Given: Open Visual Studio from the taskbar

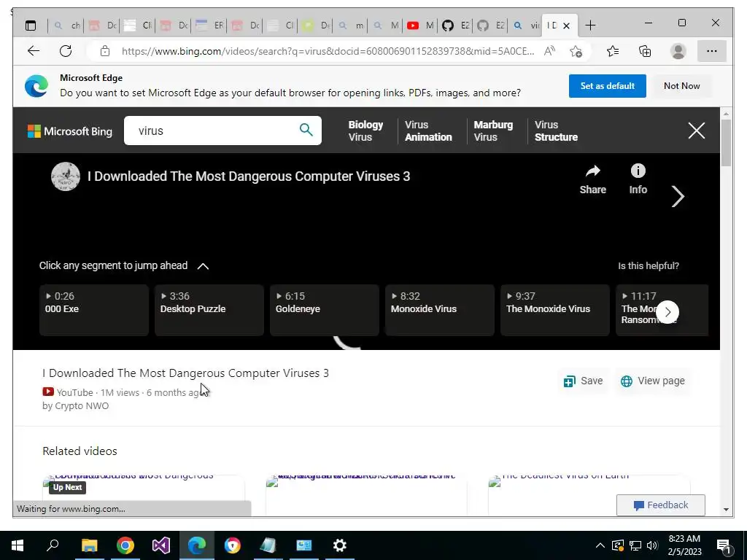Looking at the screenshot, I should (x=161, y=545).
